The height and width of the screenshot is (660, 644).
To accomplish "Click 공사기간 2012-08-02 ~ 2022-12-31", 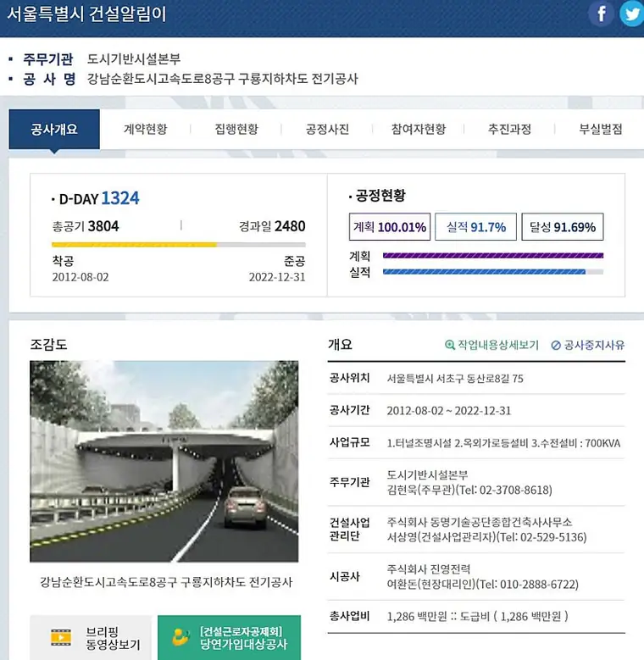I will point(449,411).
